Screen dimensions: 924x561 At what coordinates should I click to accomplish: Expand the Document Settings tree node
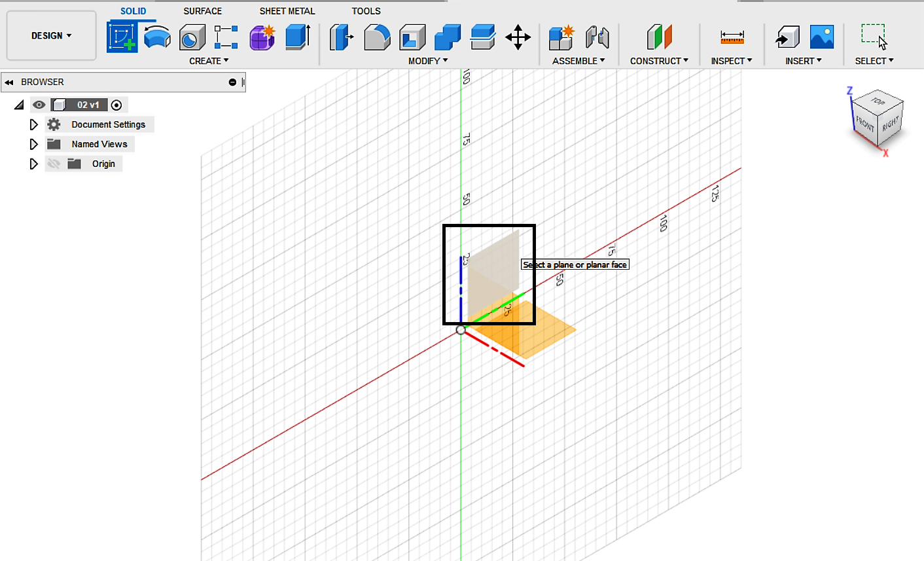[34, 124]
